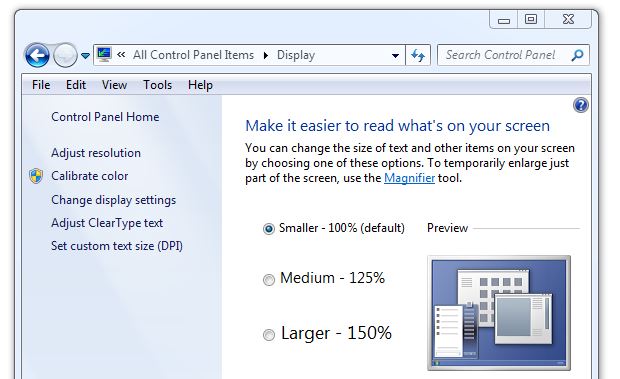Click the shield icon beside Calibrate color
The image size is (620, 379).
tap(36, 176)
